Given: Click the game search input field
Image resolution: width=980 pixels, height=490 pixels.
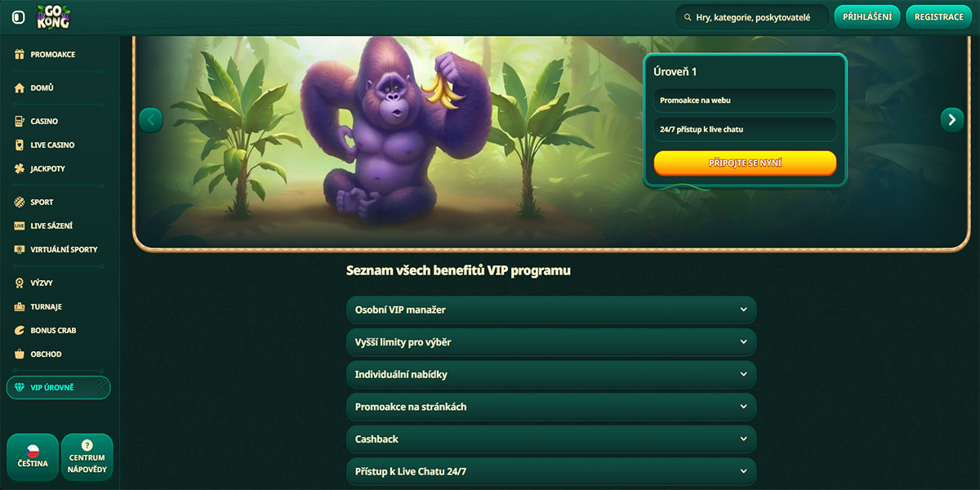Looking at the screenshot, I should (x=752, y=17).
